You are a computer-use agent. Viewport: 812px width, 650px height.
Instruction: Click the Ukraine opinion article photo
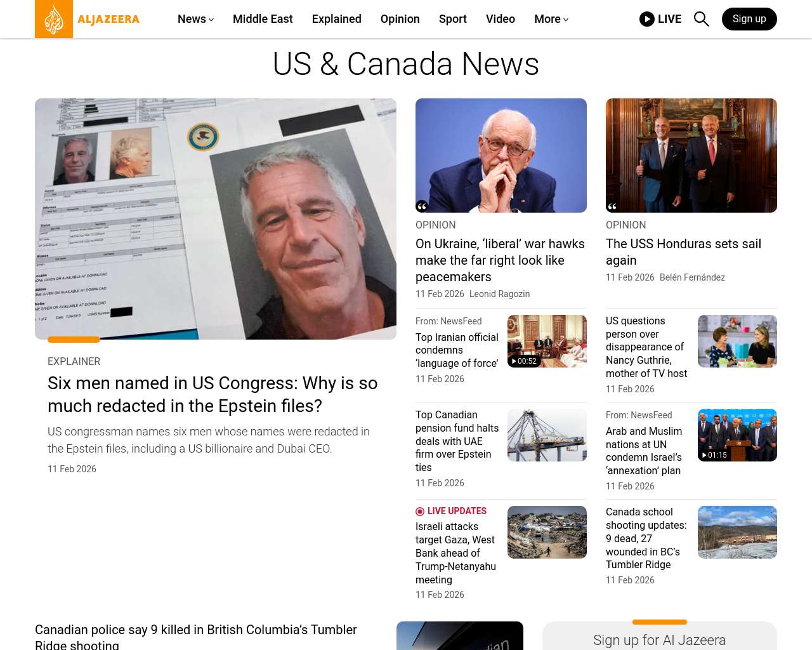point(501,156)
